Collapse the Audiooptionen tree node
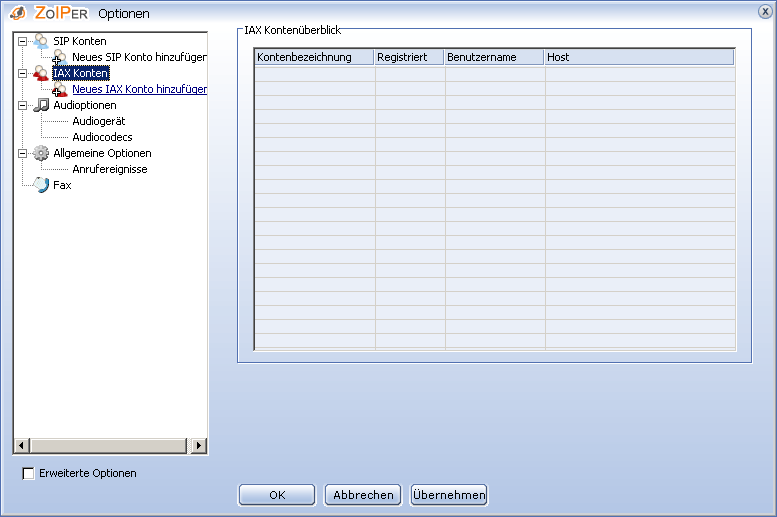 [x=22, y=105]
